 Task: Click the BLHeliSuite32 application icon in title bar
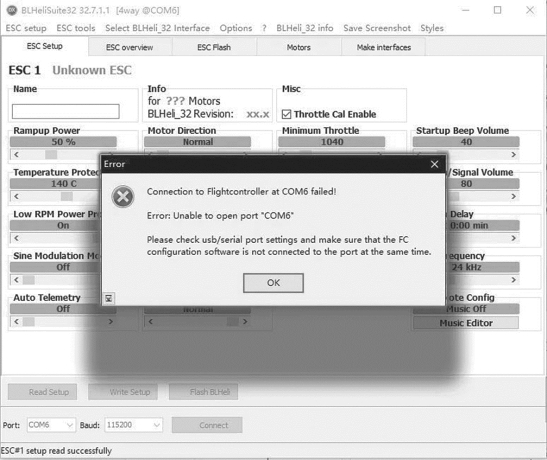12,10
